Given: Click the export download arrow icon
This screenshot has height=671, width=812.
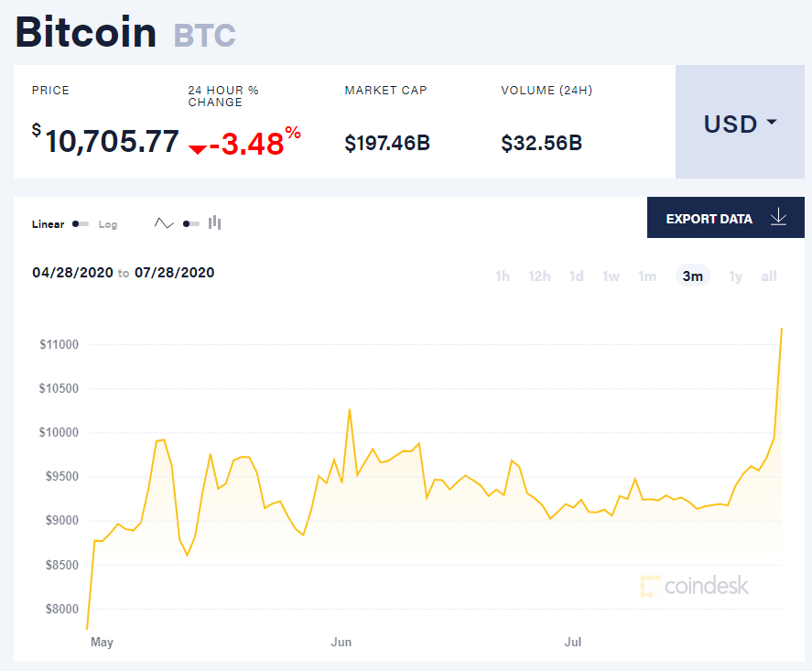Looking at the screenshot, I should [x=778, y=218].
